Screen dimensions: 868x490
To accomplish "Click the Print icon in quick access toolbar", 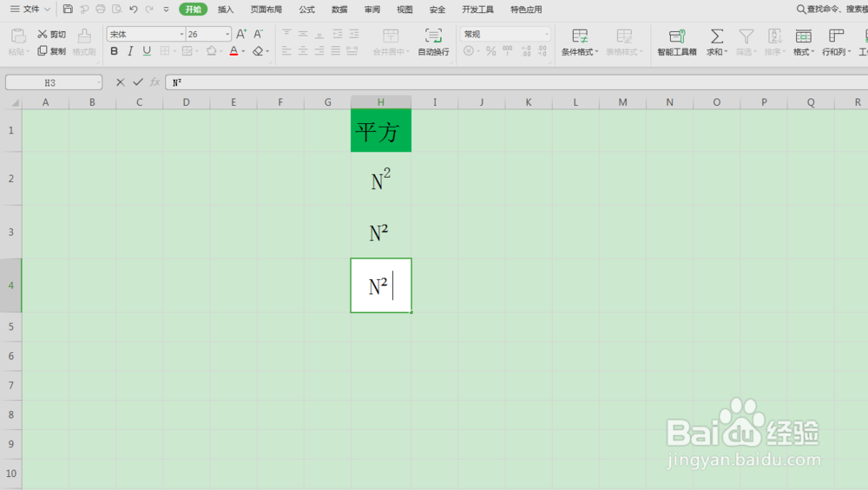I will pos(100,9).
